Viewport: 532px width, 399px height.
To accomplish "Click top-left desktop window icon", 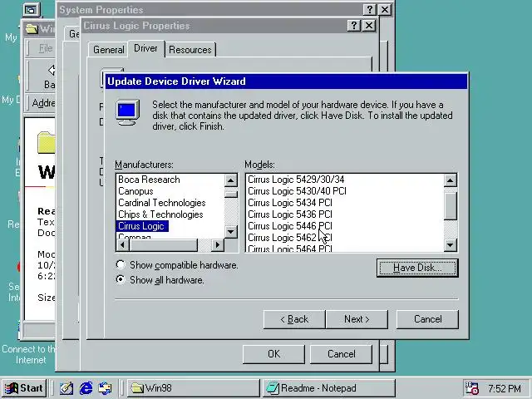I will pyautogui.click(x=32, y=10).
